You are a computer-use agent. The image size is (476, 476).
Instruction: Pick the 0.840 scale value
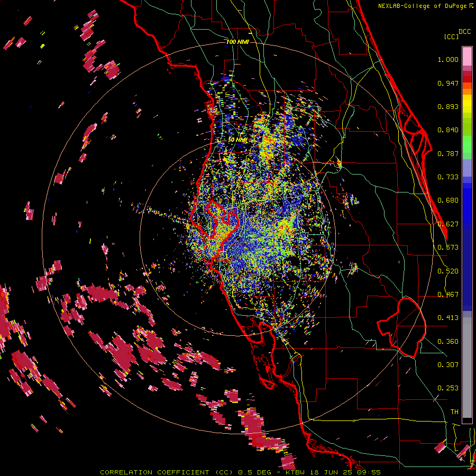[x=448, y=130]
